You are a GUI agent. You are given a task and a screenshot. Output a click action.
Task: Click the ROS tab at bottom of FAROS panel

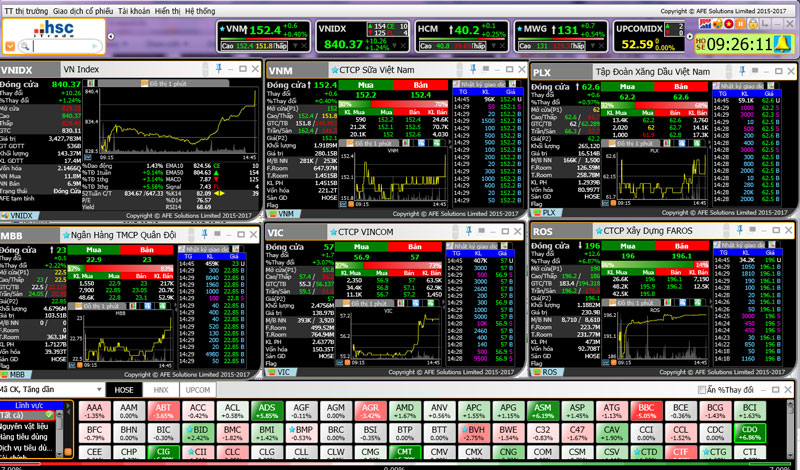click(546, 372)
